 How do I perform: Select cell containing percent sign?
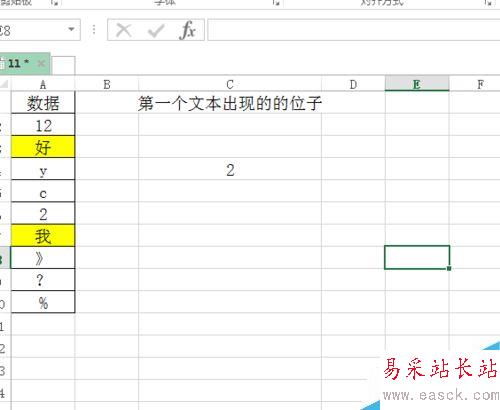click(x=43, y=302)
